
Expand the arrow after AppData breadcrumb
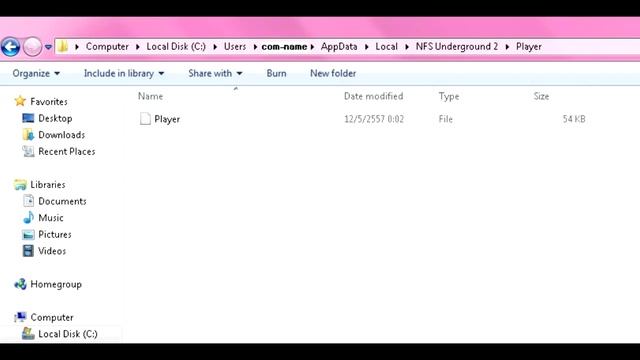[x=367, y=47]
